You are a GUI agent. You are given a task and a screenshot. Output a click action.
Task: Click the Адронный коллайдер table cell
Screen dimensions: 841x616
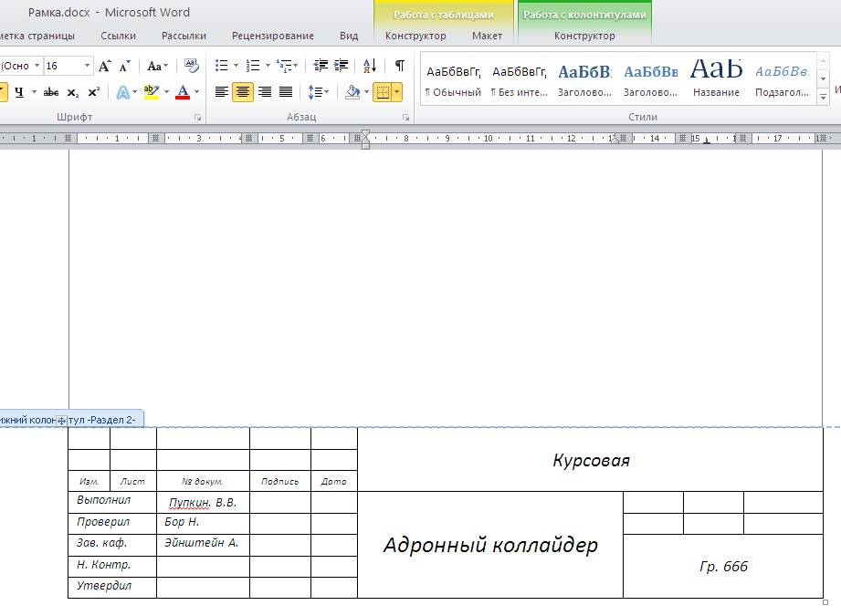tap(489, 546)
